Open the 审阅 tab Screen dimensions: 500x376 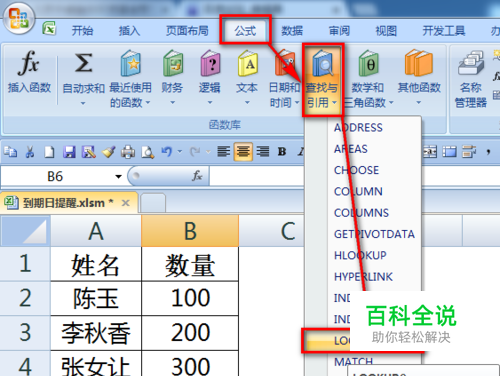pos(339,31)
